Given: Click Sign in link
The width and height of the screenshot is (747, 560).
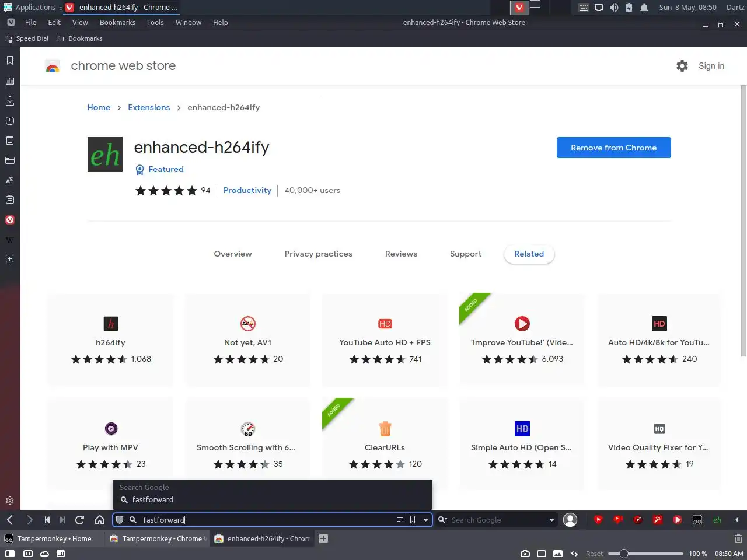Looking at the screenshot, I should click(x=711, y=66).
